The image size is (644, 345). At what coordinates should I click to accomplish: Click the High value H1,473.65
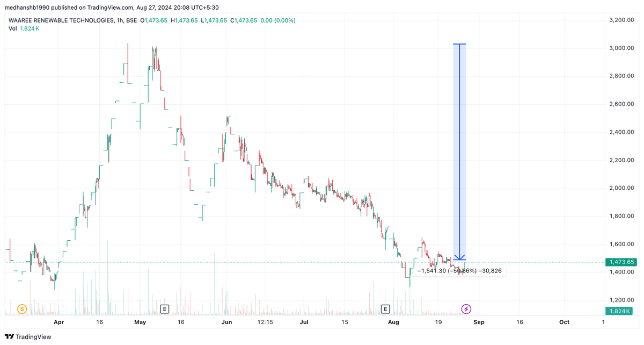point(184,20)
